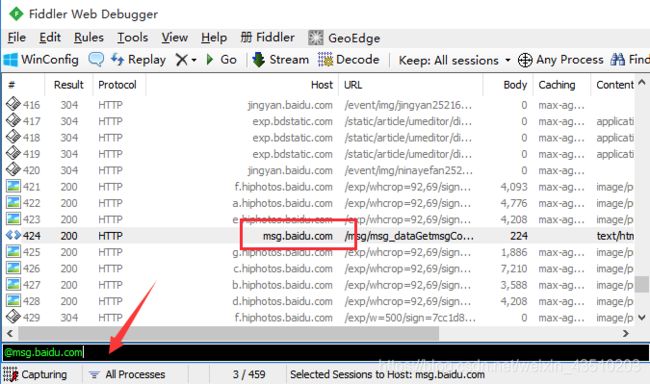Click text/html content type of session 424
This screenshot has height=384, width=650.
click(x=615, y=236)
